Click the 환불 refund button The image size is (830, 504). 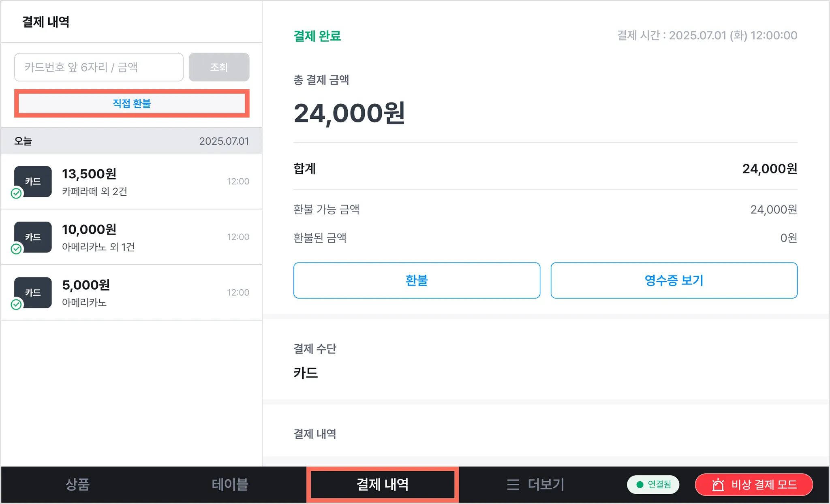pos(417,280)
